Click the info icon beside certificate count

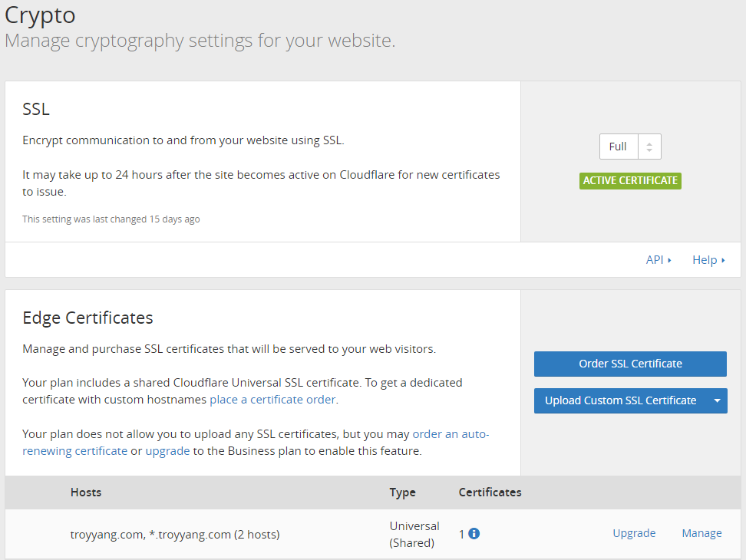[x=474, y=534]
